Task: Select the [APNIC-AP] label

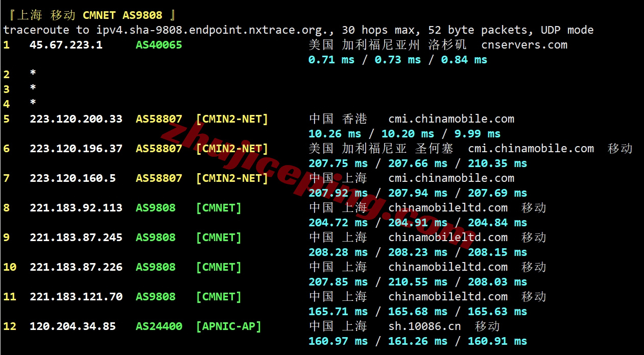Action: (x=229, y=326)
